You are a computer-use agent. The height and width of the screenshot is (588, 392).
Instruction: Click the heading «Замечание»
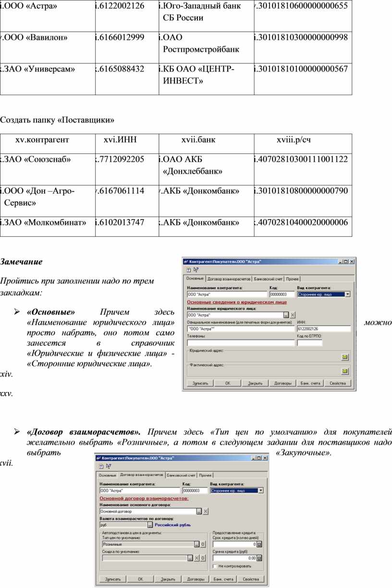coord(21,262)
